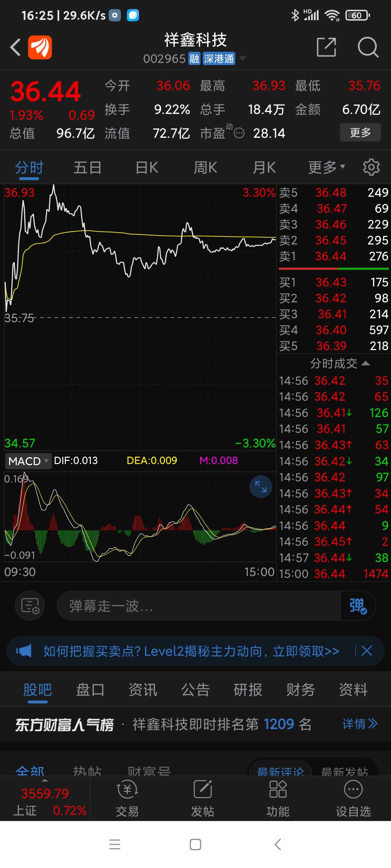Select the 股吧 tab

38,690
